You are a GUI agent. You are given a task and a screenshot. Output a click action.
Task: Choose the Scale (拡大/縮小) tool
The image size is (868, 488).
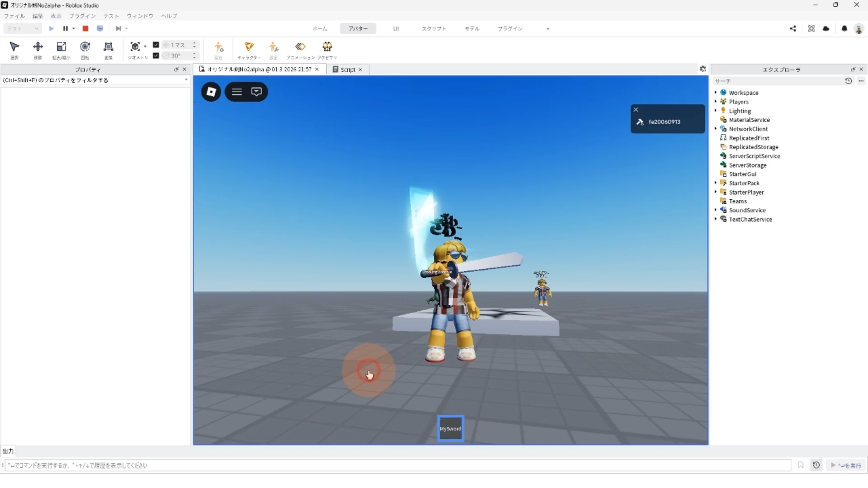click(x=61, y=47)
